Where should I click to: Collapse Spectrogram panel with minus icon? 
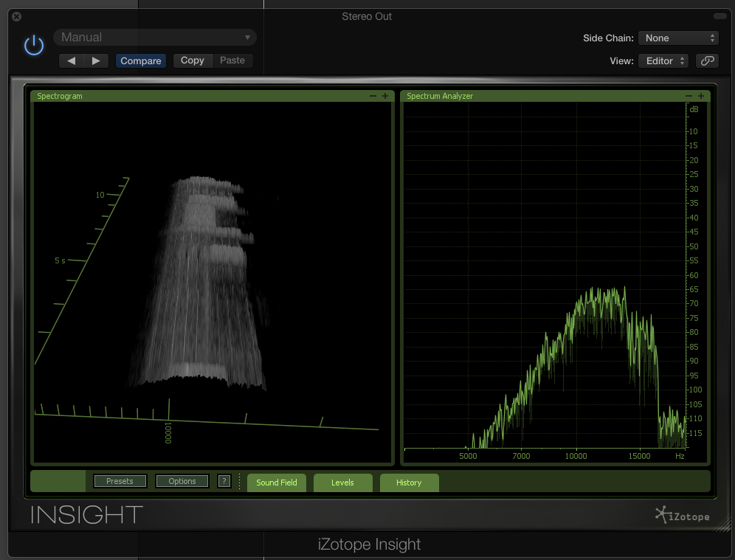tap(373, 96)
